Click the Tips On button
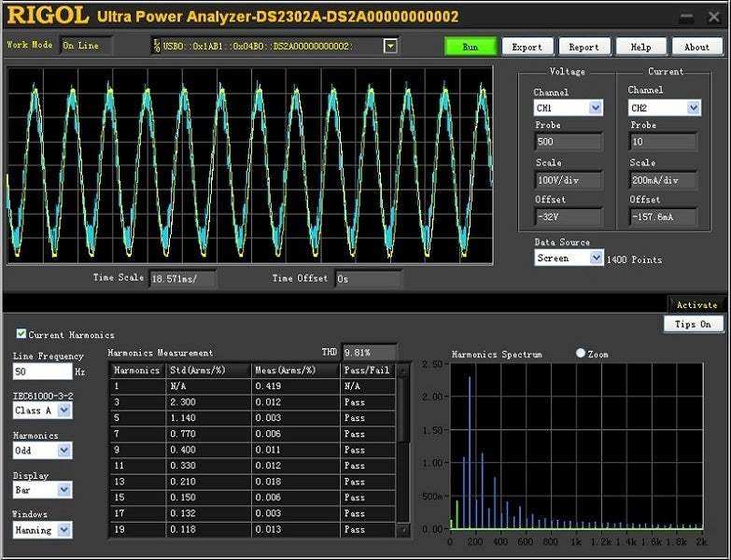The height and width of the screenshot is (560, 731). [x=693, y=324]
